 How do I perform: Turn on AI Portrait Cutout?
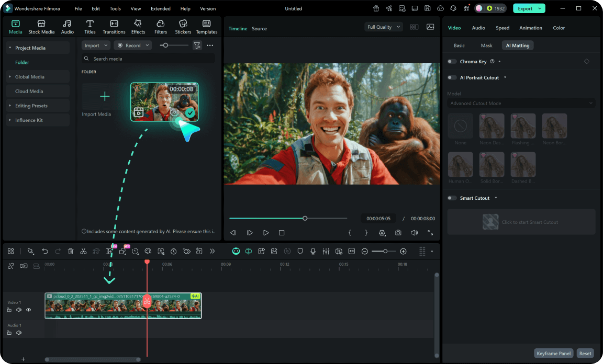click(452, 78)
